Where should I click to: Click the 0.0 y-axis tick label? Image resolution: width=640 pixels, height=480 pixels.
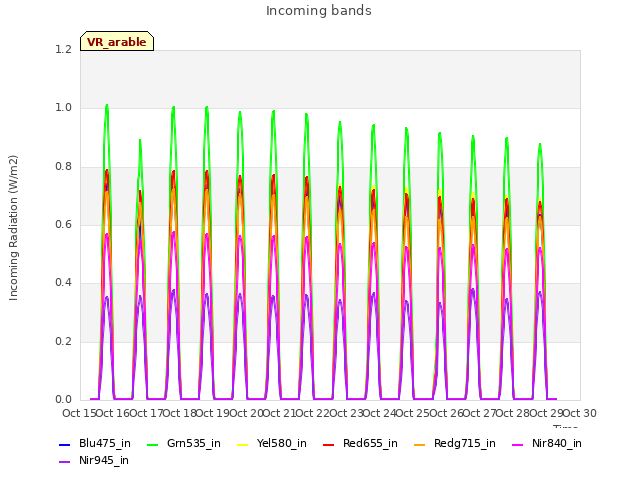[63, 399]
